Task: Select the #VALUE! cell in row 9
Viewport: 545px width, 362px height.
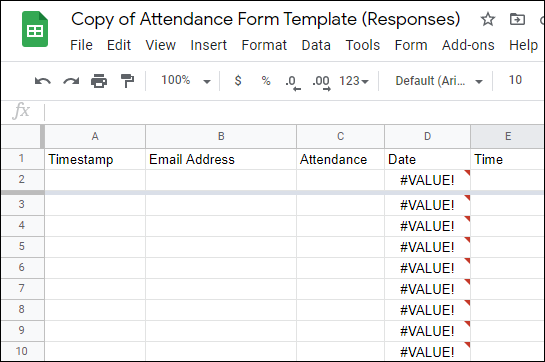Action: 428,331
